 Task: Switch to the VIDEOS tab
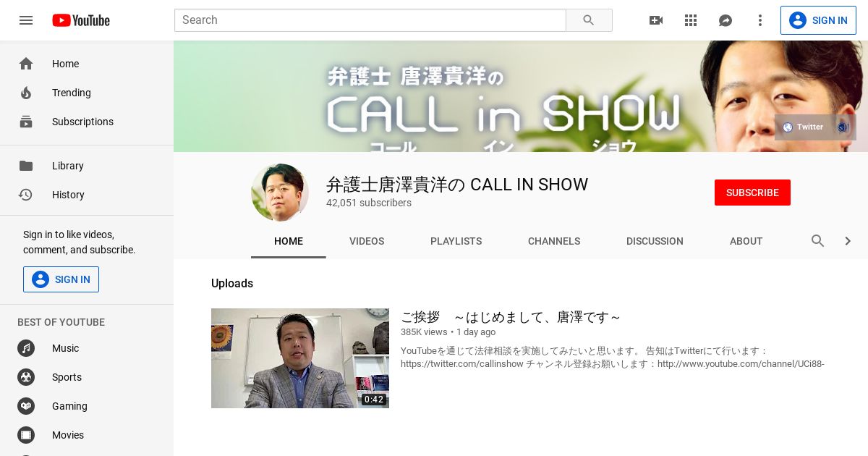367,241
